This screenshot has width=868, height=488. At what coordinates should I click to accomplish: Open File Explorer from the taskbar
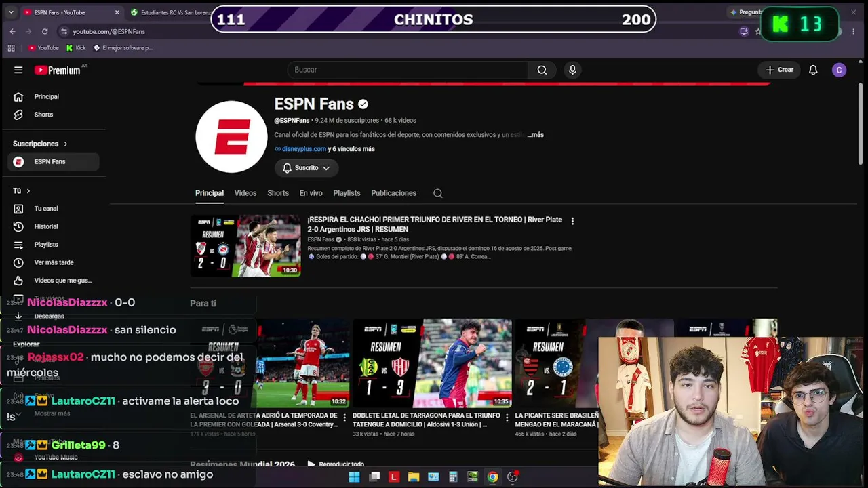[x=414, y=477]
